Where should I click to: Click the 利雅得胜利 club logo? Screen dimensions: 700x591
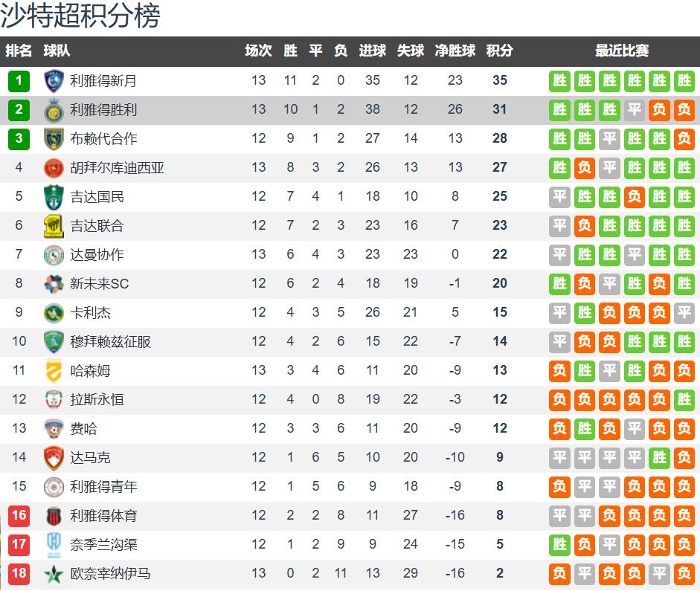point(53,109)
